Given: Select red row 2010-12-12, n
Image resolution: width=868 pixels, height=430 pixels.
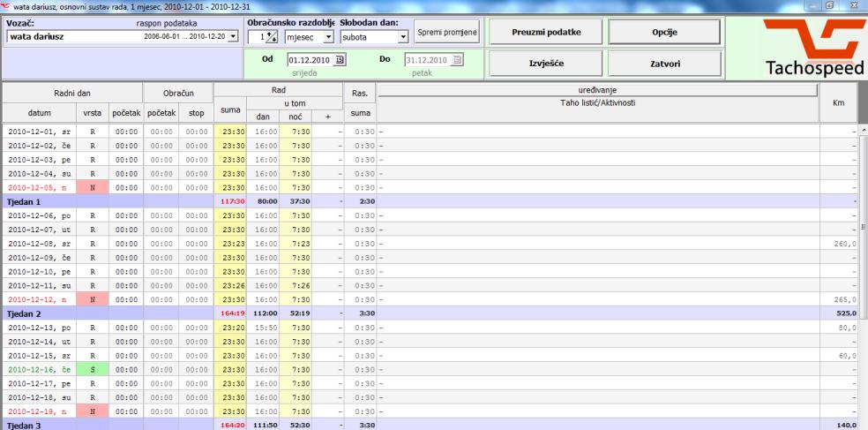Looking at the screenshot, I should pyautogui.click(x=430, y=299).
